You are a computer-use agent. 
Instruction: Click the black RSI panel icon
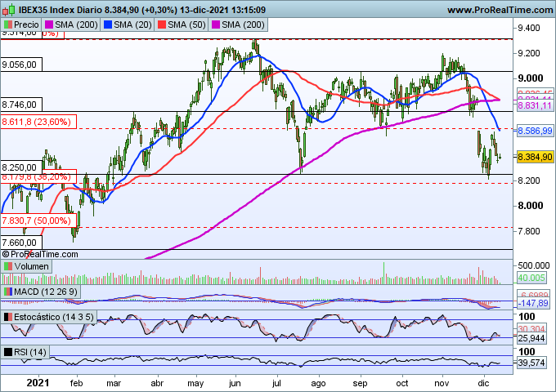coord(8,352)
